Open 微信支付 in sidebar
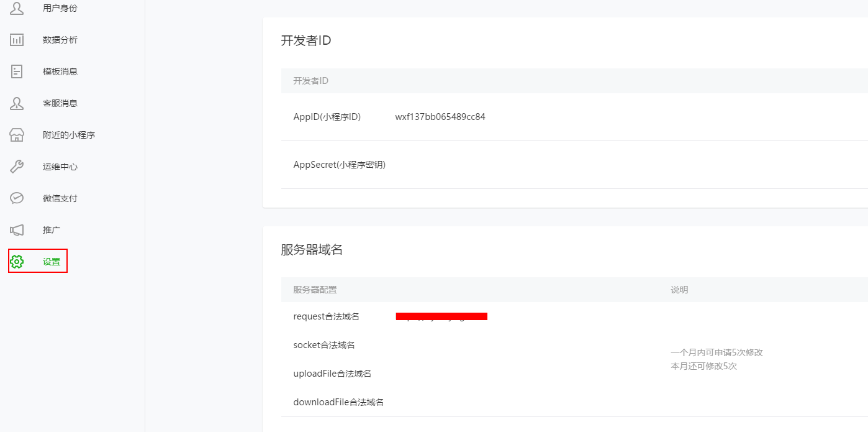 (x=60, y=198)
